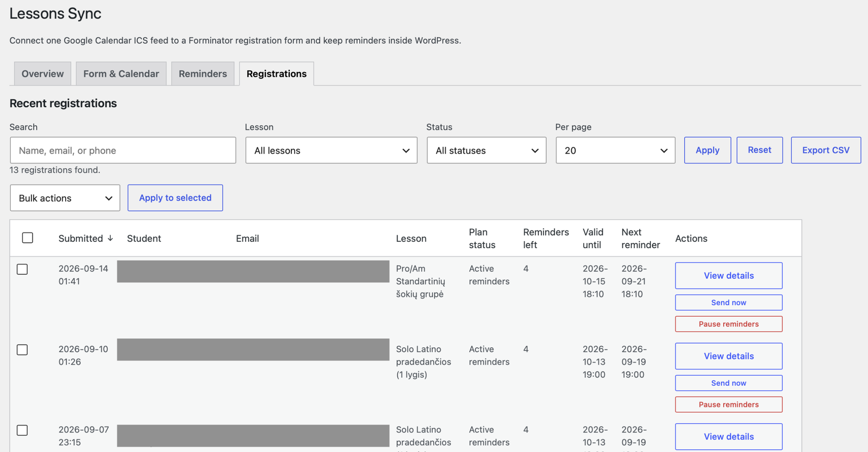The height and width of the screenshot is (452, 868).
Task: Open the Overview tab
Action: pyautogui.click(x=42, y=74)
